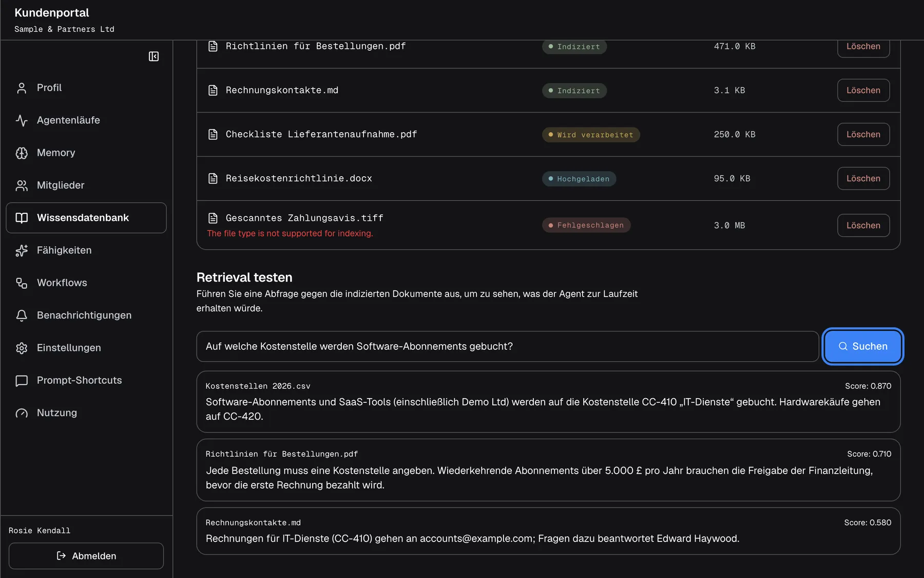Click the Wissensdatenbank book icon

tap(22, 218)
